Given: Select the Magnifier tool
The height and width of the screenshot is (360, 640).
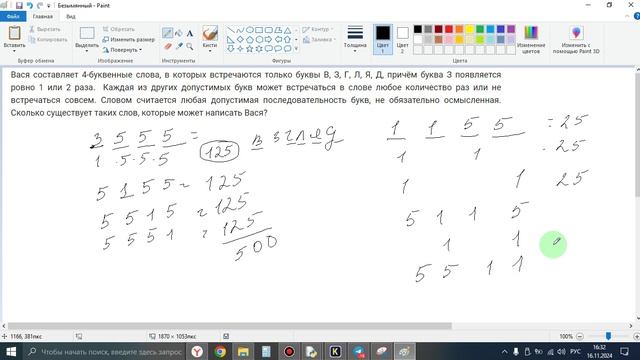Looking at the screenshot, I should [190, 47].
